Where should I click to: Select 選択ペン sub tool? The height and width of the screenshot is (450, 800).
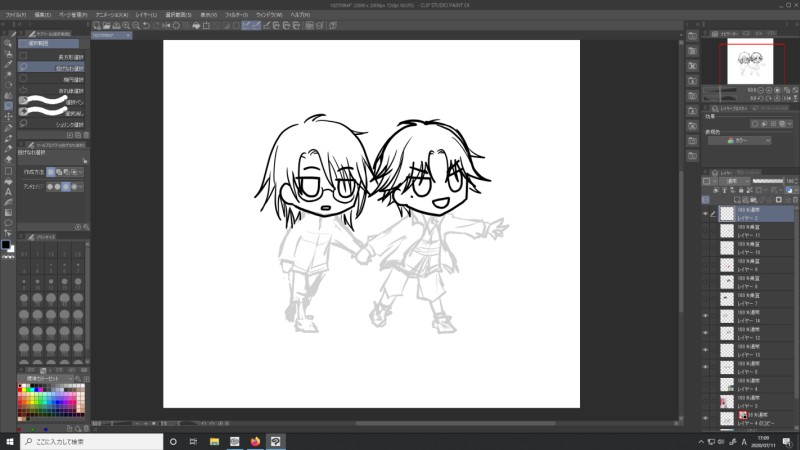click(51, 101)
